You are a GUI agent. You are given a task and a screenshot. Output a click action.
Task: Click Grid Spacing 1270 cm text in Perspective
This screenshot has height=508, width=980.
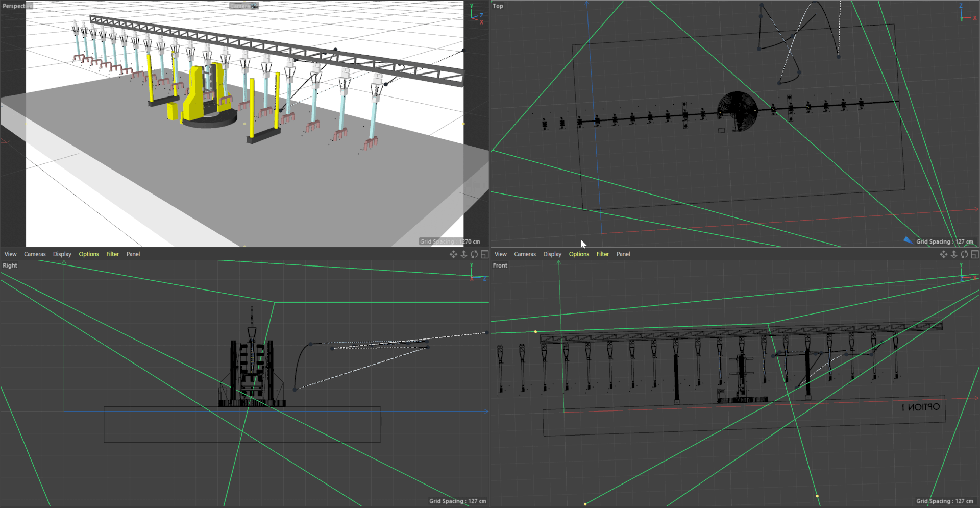click(x=450, y=241)
